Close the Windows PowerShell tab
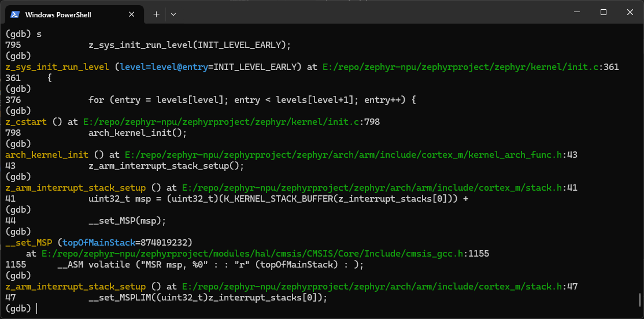Screen dimensions: 644x319 point(131,14)
